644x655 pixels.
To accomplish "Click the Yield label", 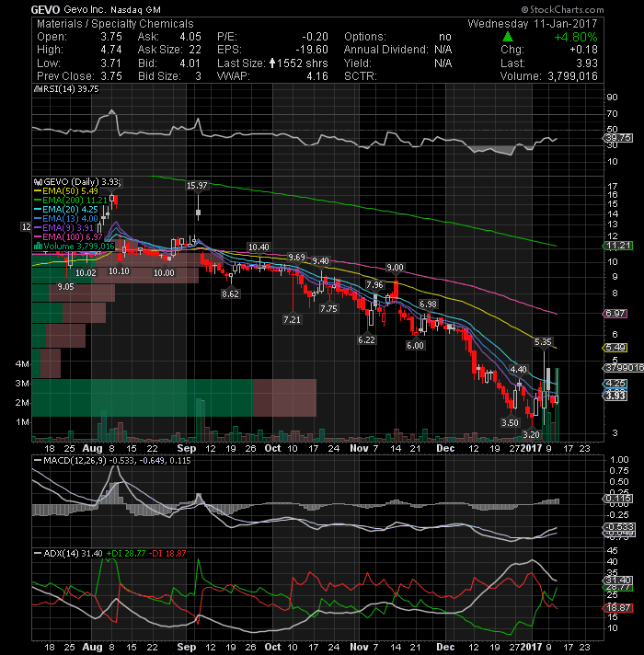I will click(x=358, y=63).
